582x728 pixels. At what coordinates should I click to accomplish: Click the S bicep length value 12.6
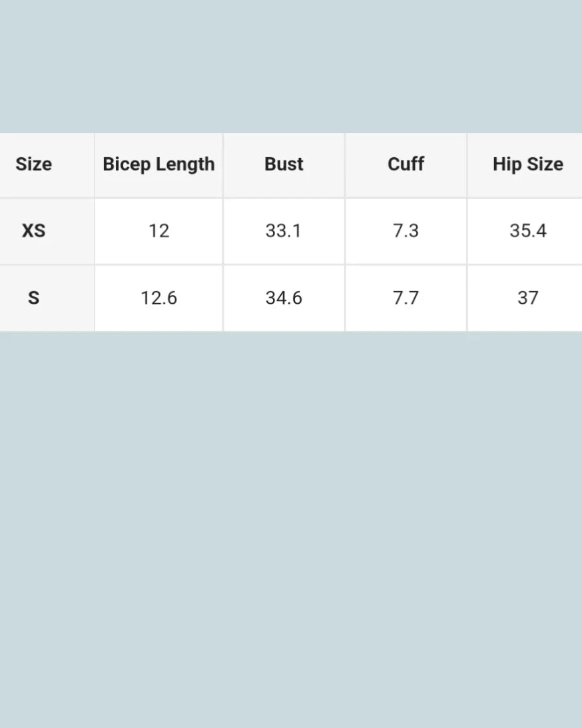point(158,298)
